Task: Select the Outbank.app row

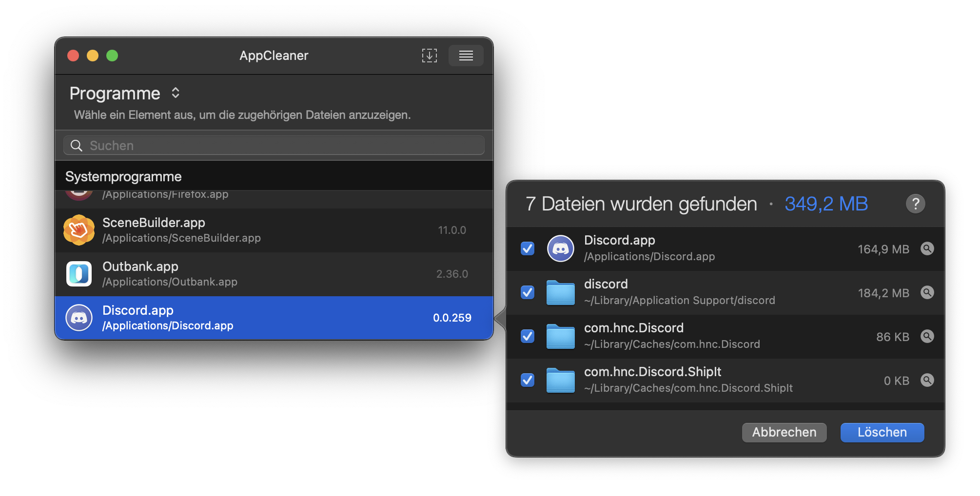Action: pos(274,274)
